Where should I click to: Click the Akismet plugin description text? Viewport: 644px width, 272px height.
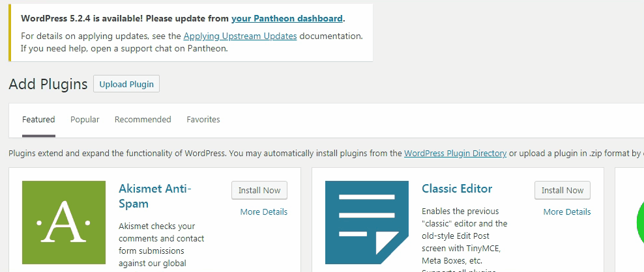pyautogui.click(x=162, y=247)
